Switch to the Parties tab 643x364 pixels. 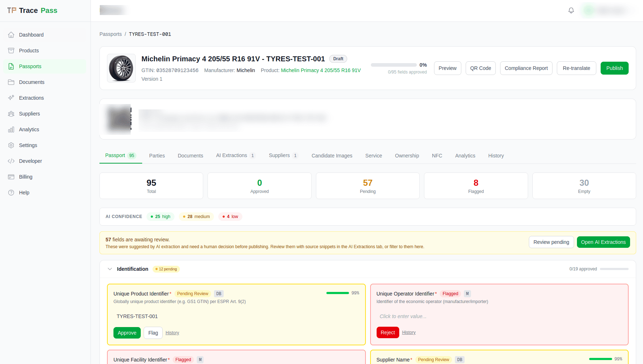point(157,156)
